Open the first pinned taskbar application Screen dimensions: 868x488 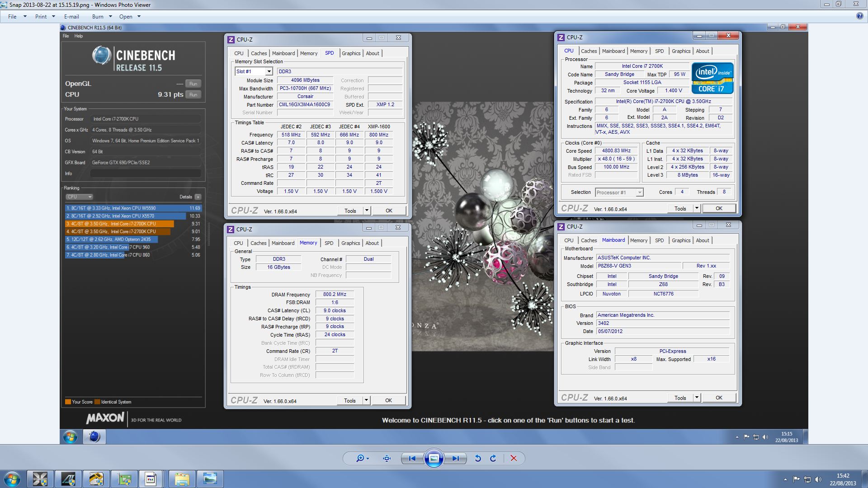click(40, 479)
